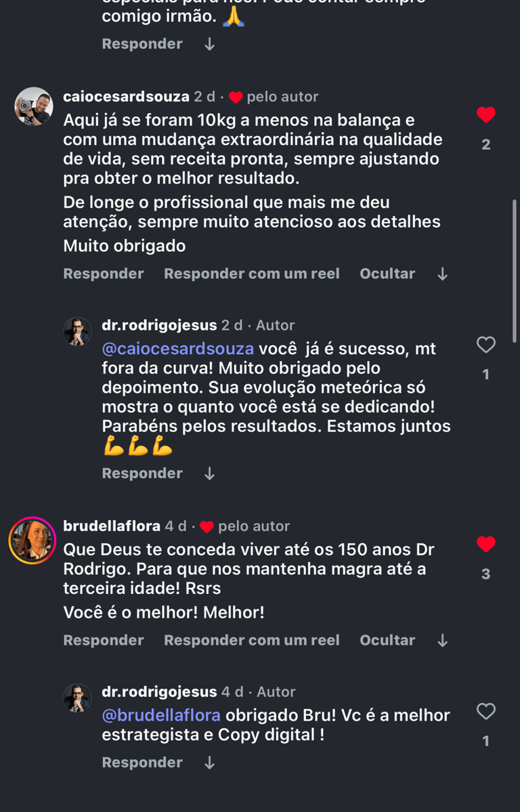Image resolution: width=520 pixels, height=812 pixels.
Task: View dr.rodrigojesus avatar in 4 d reply
Action: [x=77, y=698]
